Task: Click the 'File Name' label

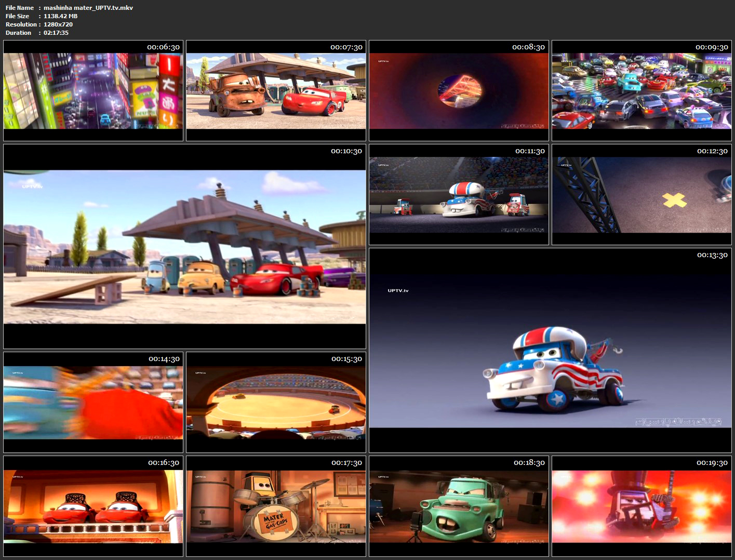Action: click(x=20, y=8)
